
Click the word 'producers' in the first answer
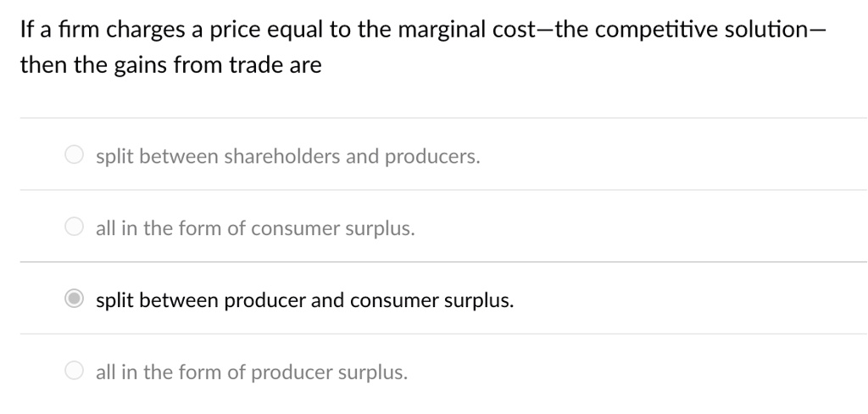432,158
